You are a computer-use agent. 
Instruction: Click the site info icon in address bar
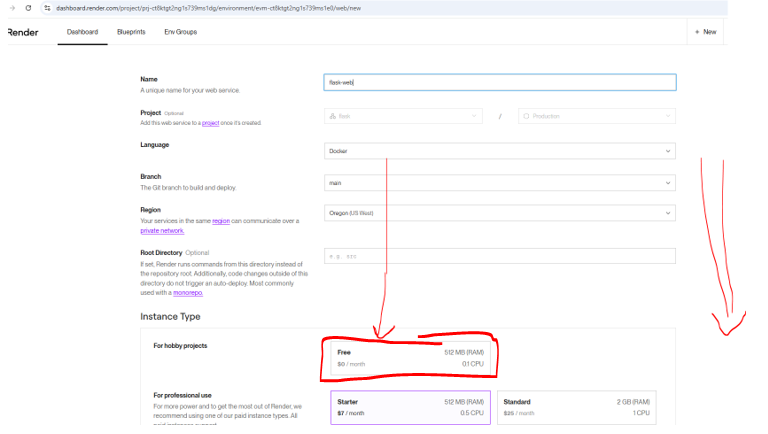[46, 8]
